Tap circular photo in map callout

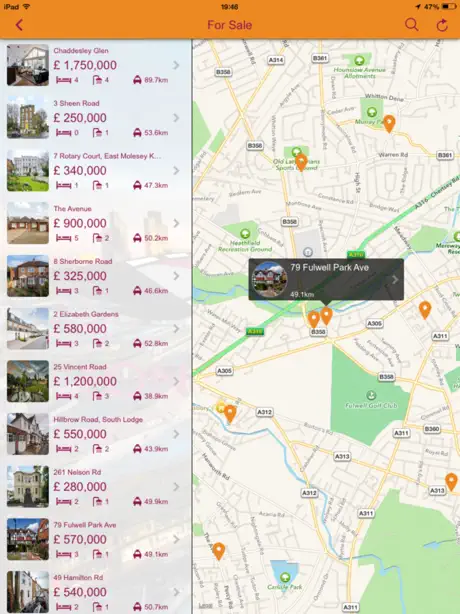coord(269,280)
